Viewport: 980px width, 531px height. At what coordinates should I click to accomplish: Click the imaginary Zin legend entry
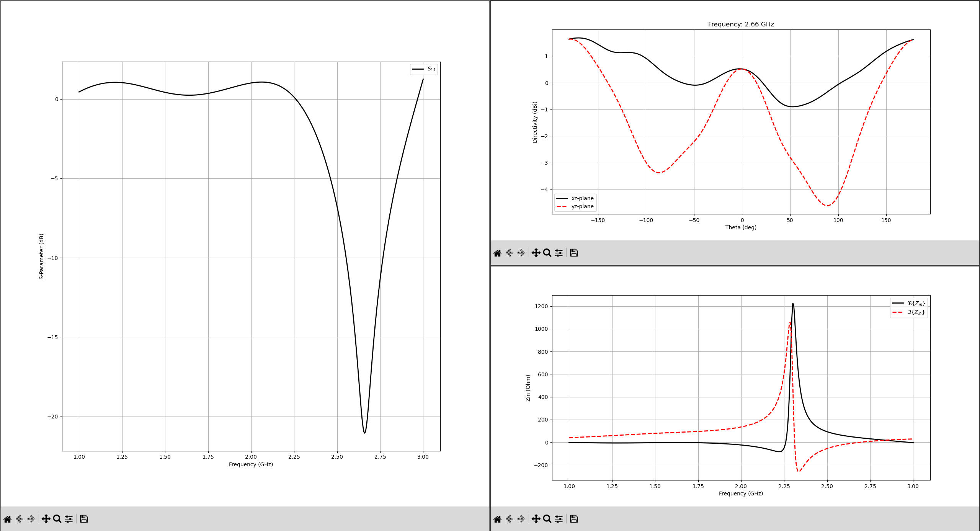click(908, 312)
